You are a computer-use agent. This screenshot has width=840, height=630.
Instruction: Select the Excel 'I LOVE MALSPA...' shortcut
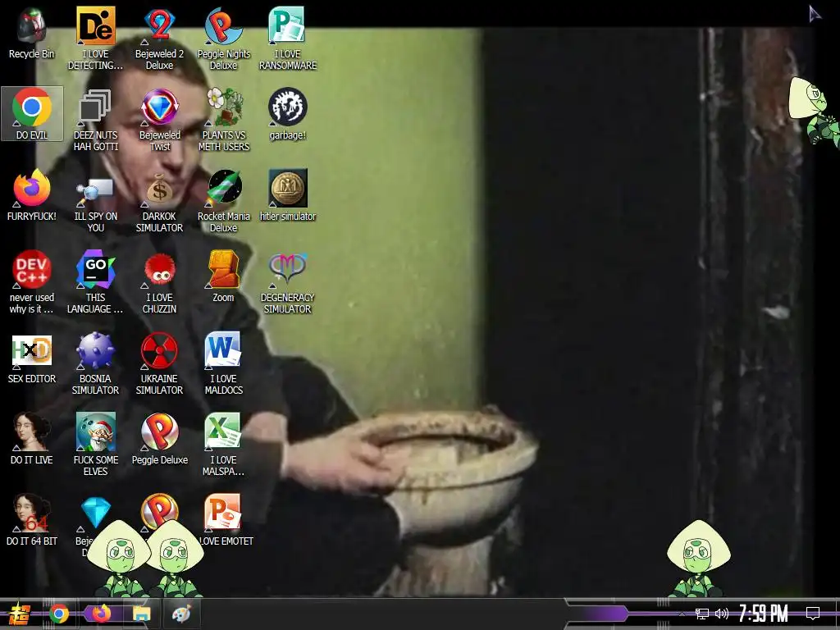tap(223, 445)
